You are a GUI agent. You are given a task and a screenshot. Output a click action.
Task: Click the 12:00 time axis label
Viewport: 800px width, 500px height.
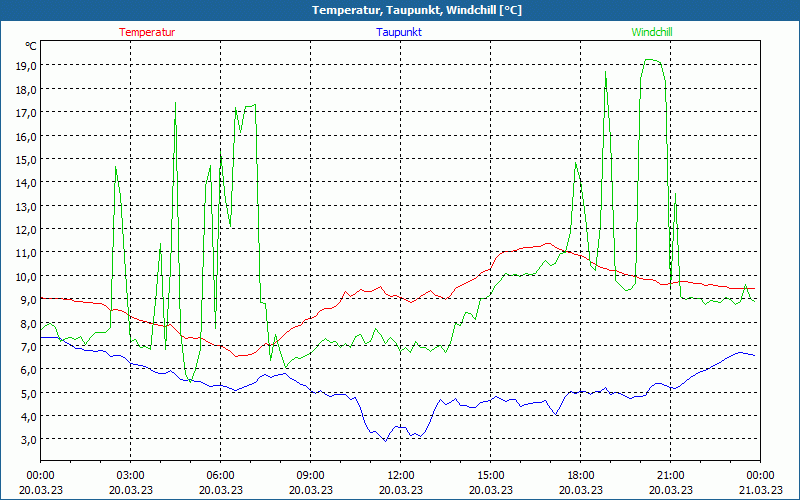pos(401,476)
